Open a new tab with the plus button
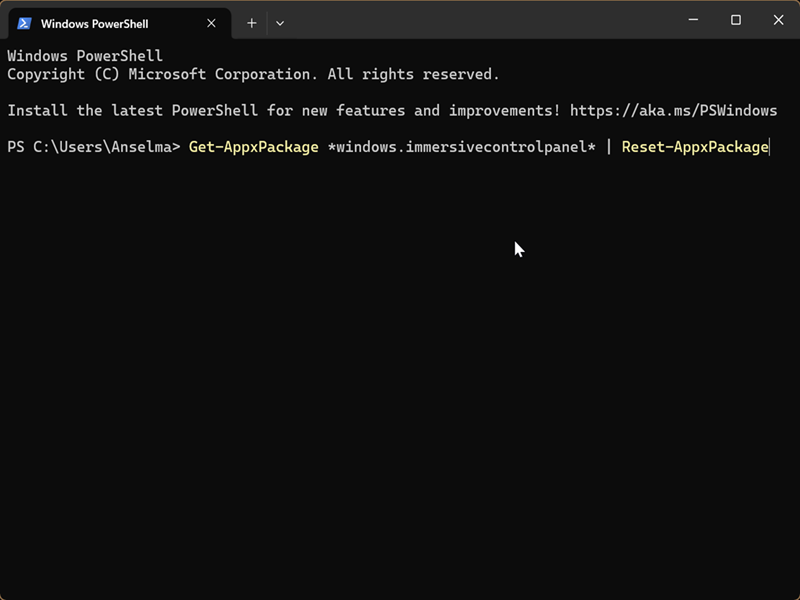 252,23
